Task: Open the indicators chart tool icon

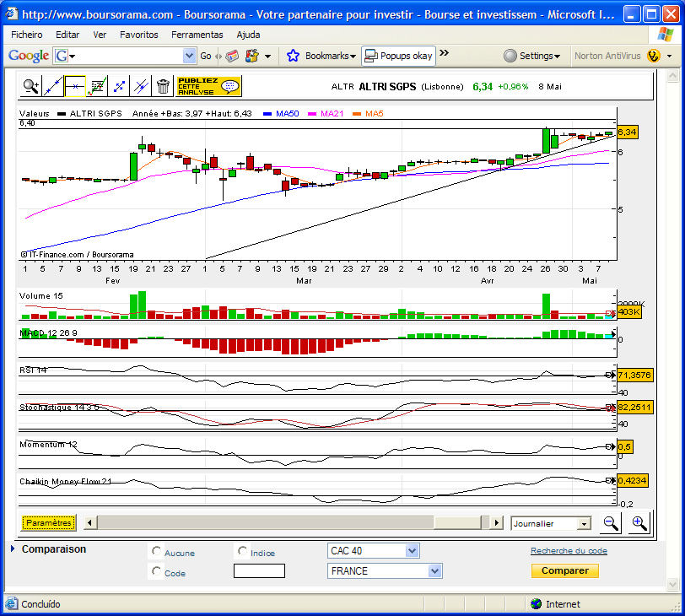Action: (96, 86)
